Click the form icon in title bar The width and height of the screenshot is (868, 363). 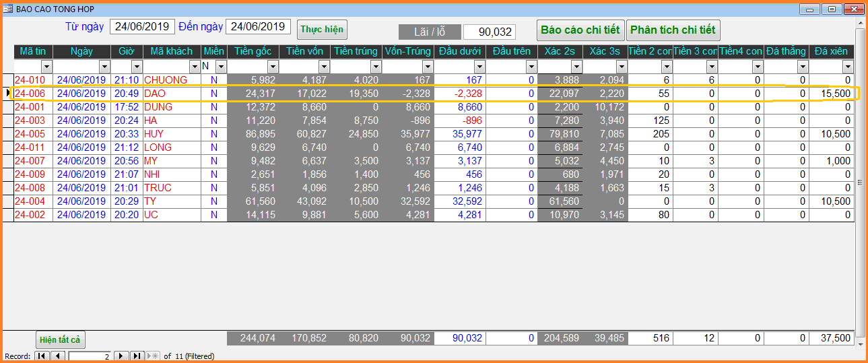8,9
